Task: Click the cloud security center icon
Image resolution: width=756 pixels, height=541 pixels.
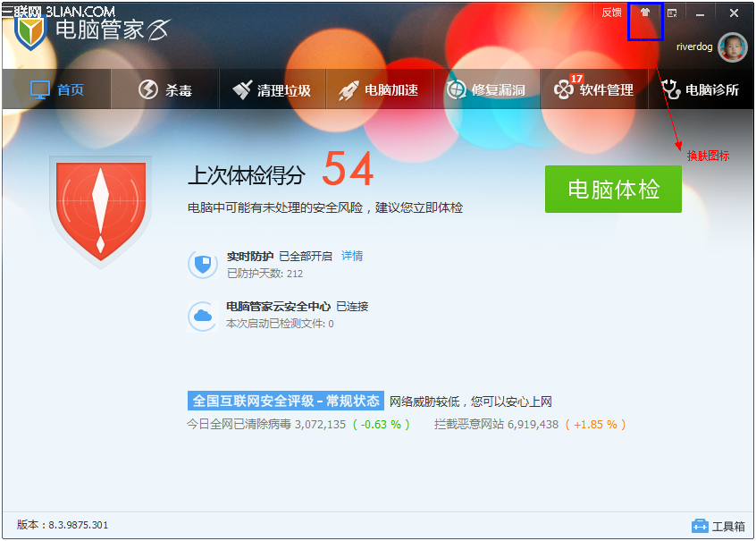Action: 202,315
